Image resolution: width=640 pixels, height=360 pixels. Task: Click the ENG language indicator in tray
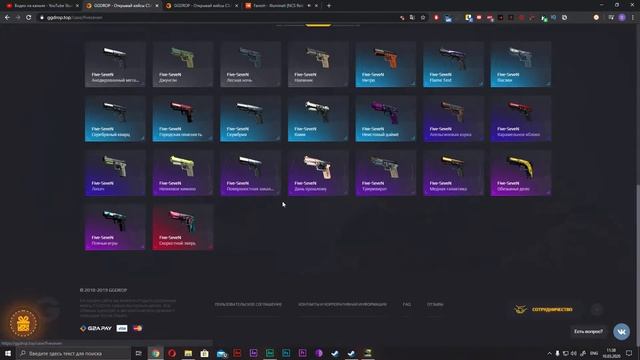(x=594, y=353)
